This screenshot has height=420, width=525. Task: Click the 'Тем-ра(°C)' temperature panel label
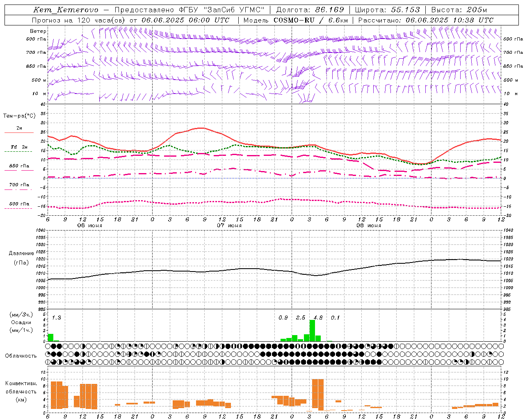click(19, 116)
